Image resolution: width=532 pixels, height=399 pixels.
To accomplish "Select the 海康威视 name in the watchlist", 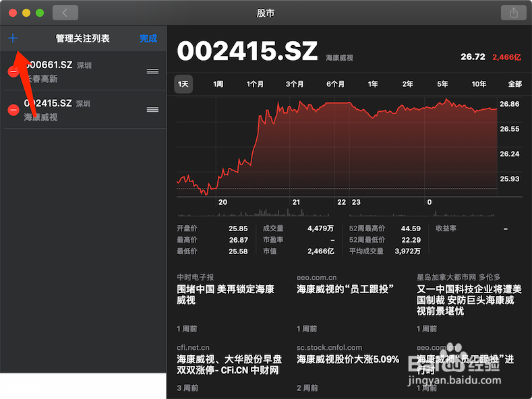I will coord(40,117).
